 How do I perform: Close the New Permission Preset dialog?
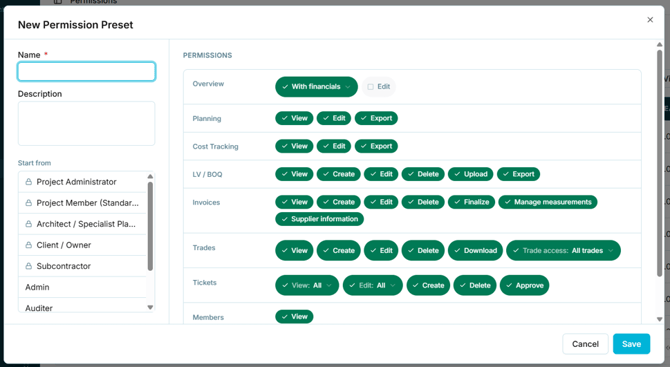[x=650, y=20]
